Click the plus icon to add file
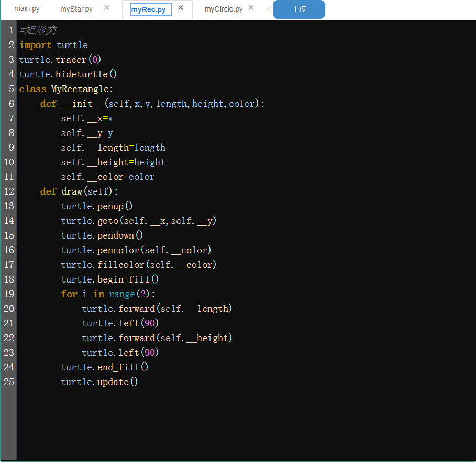 269,9
